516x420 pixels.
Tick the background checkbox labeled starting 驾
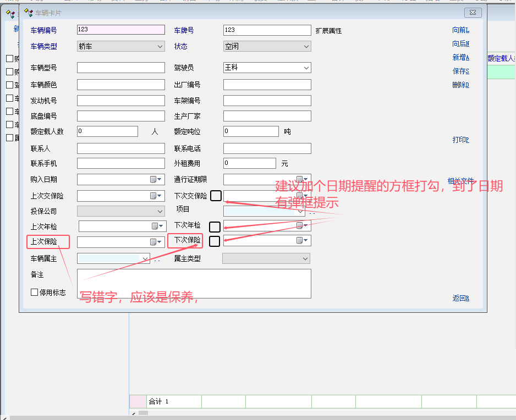pyautogui.click(x=9, y=85)
